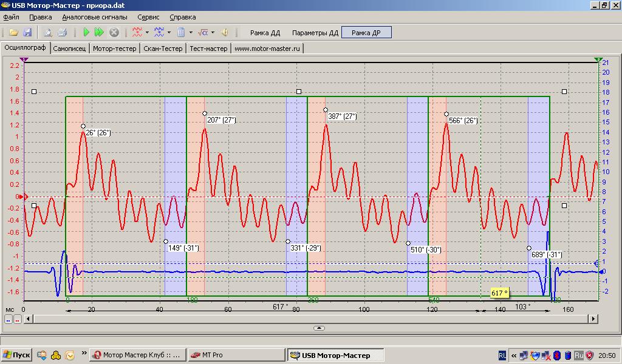Start recording with the green play arrow
Screen dimensions: 622x364
86,32
